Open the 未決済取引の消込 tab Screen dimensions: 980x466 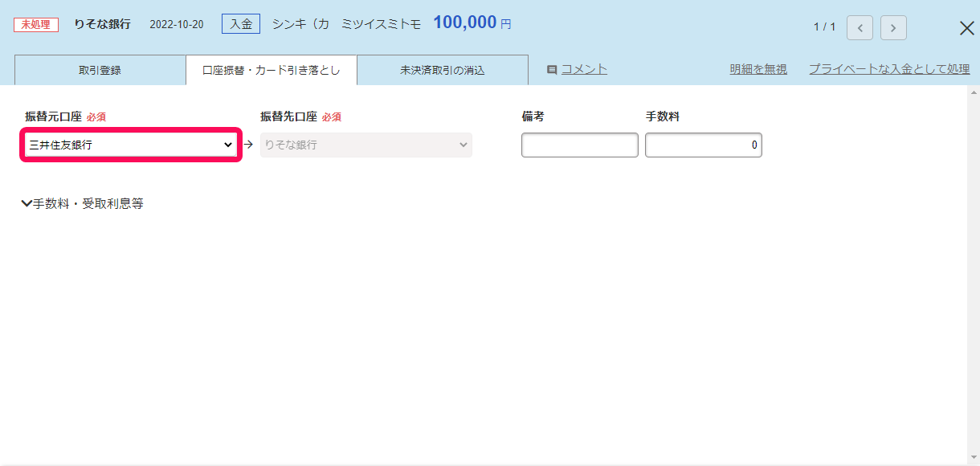443,70
